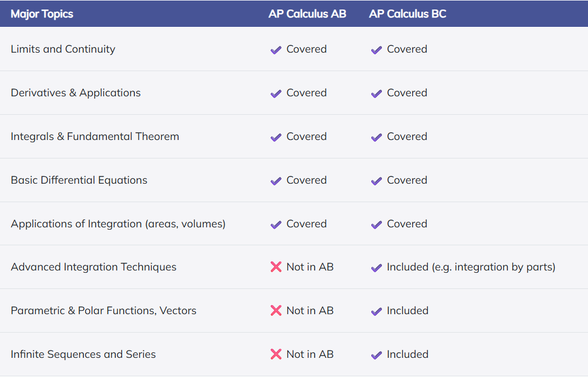Select the AP Calculus BC column header

tap(408, 14)
